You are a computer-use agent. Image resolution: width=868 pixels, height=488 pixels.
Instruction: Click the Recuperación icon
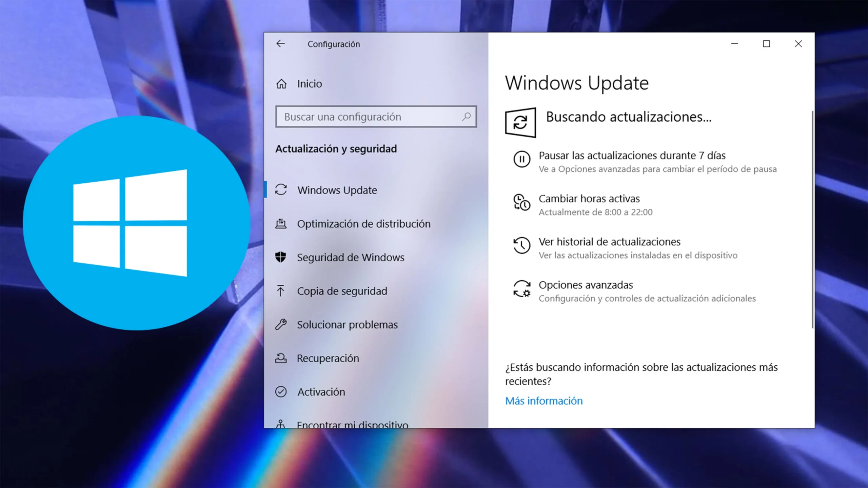[281, 358]
